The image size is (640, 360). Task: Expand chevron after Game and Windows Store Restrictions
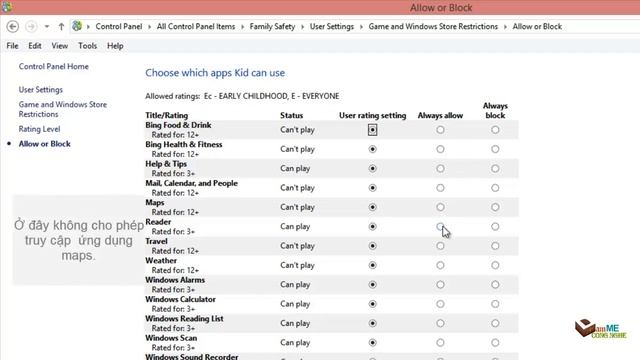[505, 27]
